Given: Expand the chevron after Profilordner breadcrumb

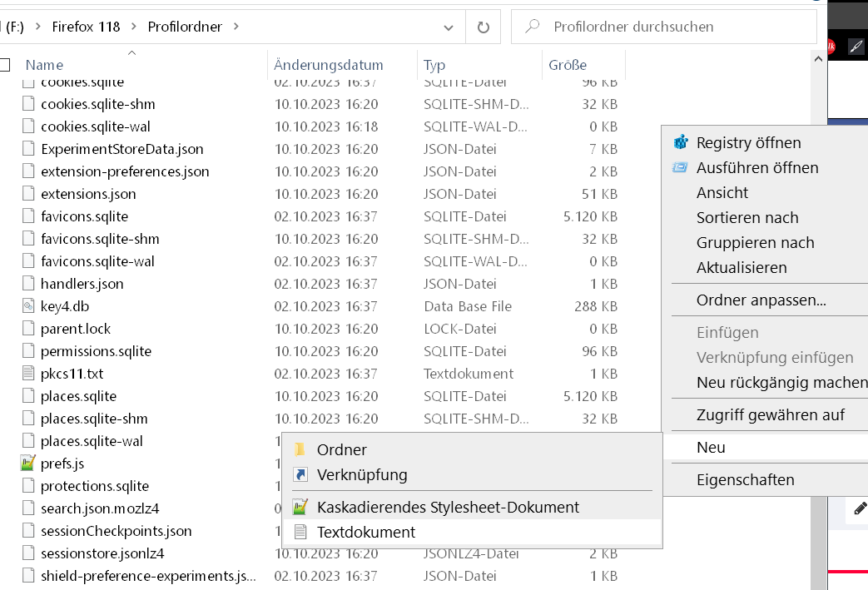Looking at the screenshot, I should coord(236,27).
